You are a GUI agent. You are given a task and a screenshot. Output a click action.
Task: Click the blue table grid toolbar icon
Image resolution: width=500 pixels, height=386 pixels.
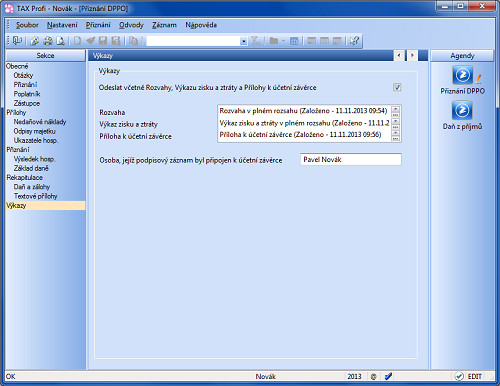[294, 41]
